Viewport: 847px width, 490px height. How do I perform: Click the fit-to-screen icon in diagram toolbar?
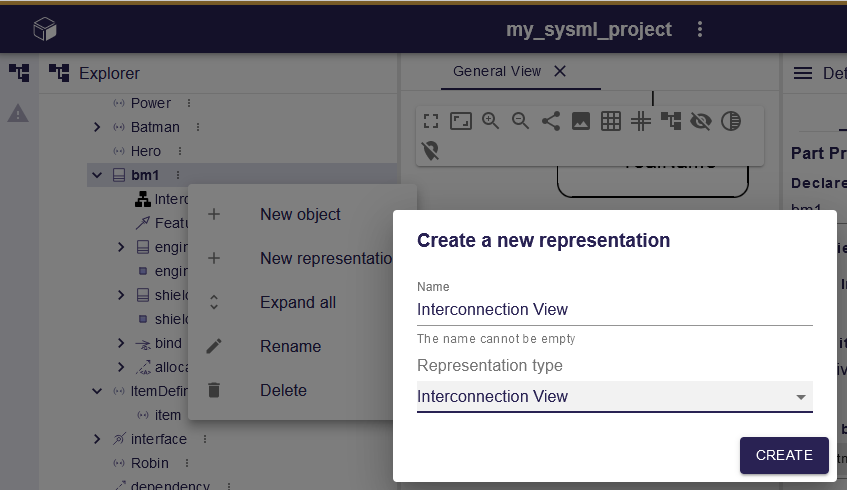pyautogui.click(x=461, y=121)
